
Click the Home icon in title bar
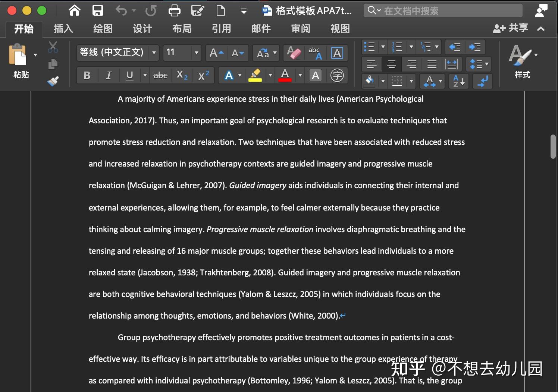tap(75, 10)
